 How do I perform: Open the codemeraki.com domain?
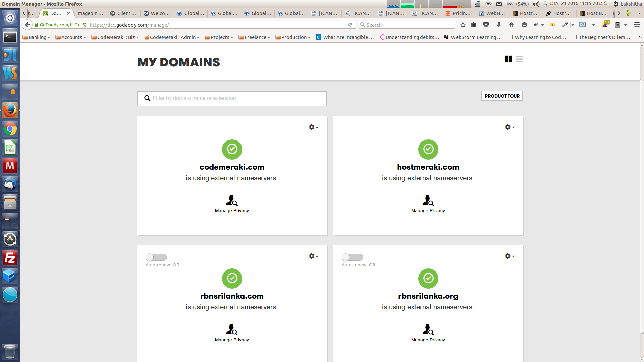pos(232,167)
